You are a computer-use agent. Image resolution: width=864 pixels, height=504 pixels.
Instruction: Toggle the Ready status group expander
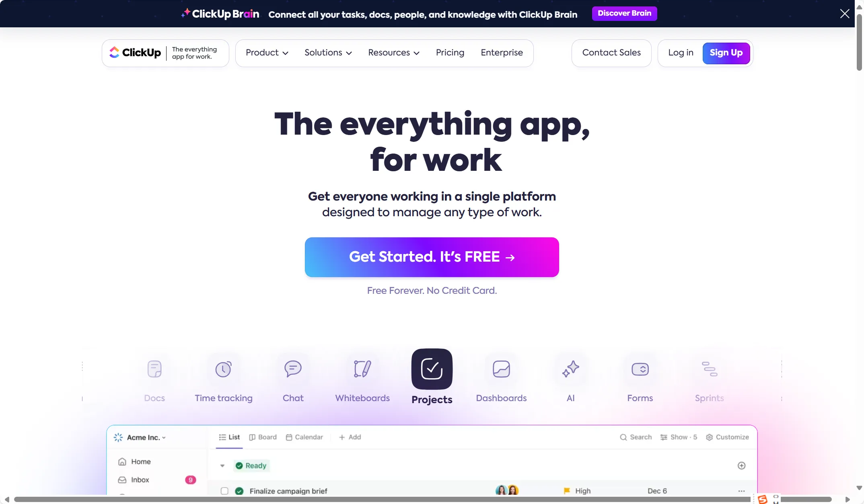[223, 465]
